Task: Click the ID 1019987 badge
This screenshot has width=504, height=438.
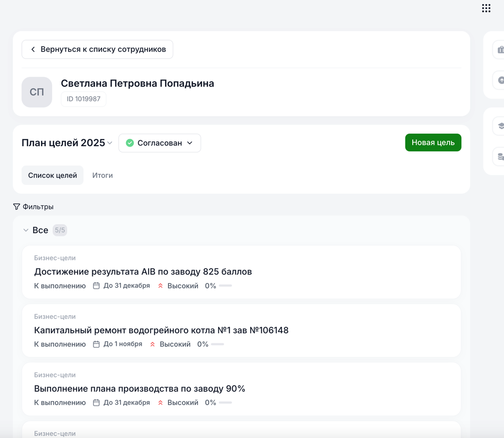Action: pyautogui.click(x=84, y=99)
